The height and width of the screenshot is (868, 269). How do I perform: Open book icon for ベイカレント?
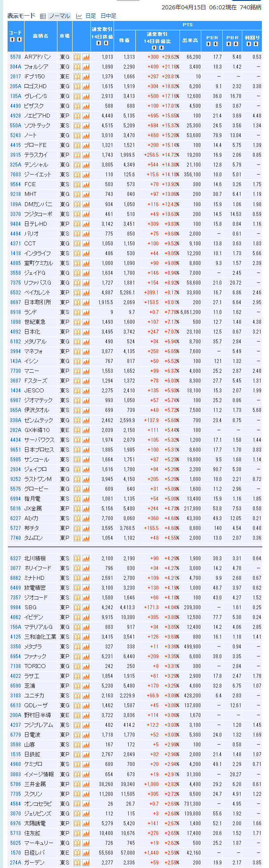(77, 293)
